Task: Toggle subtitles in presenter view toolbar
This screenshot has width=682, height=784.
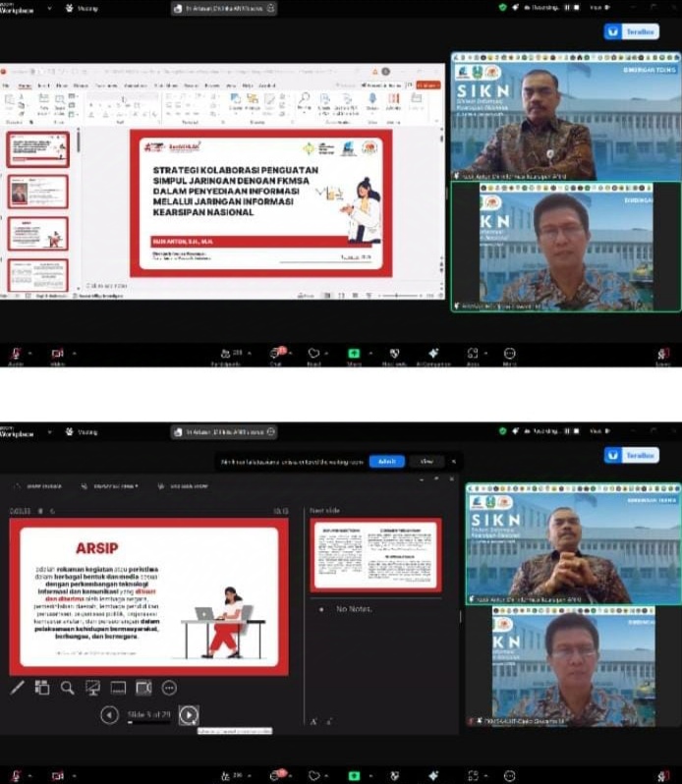Action: pos(118,688)
